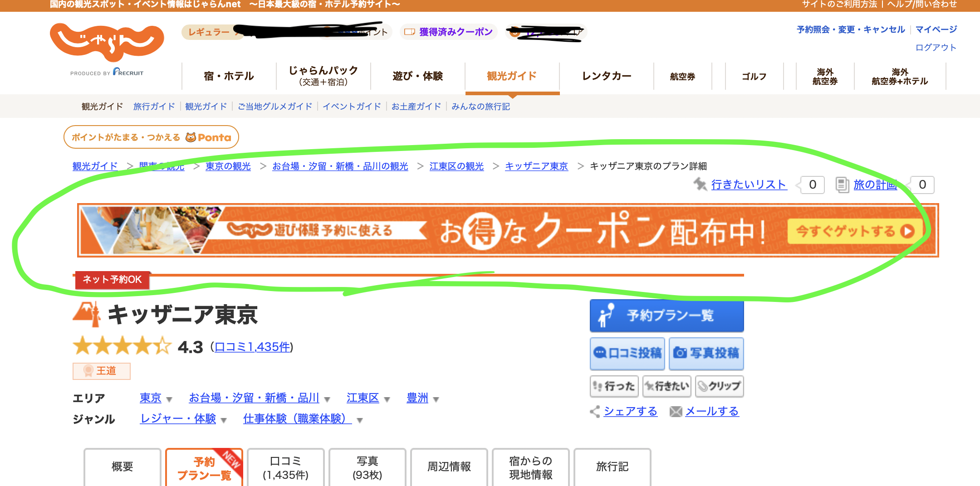Open the 海外航空券 menu
The height and width of the screenshot is (486, 980).
[x=825, y=76]
